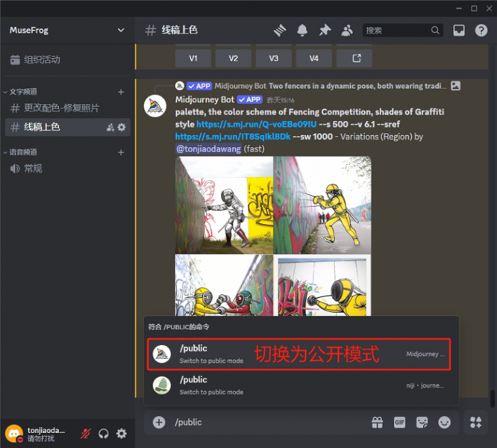Create channel in 语音频道 category
The image size is (497, 448).
(121, 152)
